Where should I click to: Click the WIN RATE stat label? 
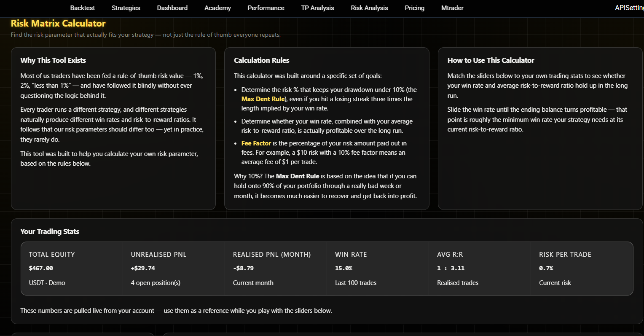(x=351, y=255)
